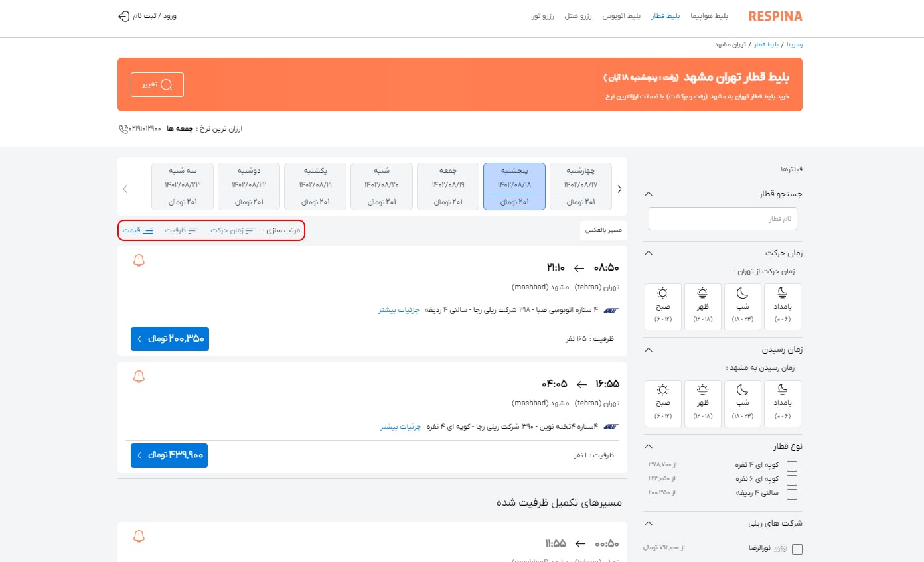
Task: Collapse the زمان حرکت filter section
Action: click(x=648, y=253)
